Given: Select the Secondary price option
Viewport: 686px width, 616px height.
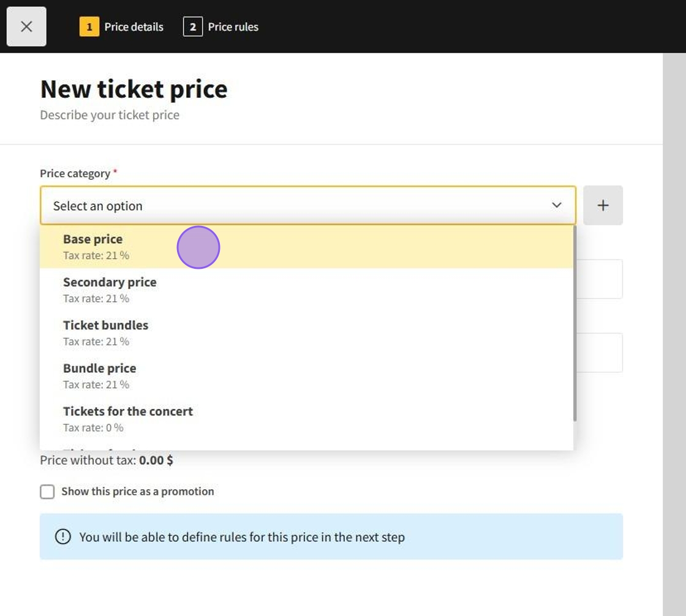Looking at the screenshot, I should click(110, 289).
